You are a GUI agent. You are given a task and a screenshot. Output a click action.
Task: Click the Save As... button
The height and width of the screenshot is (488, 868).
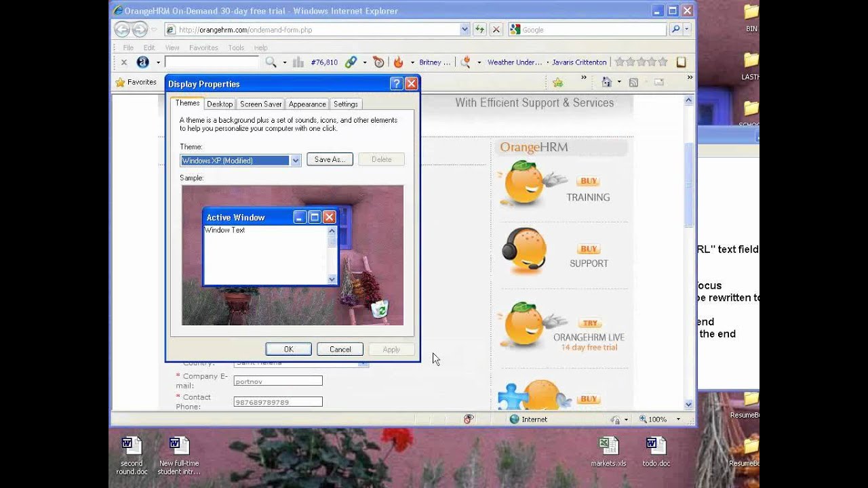click(330, 159)
